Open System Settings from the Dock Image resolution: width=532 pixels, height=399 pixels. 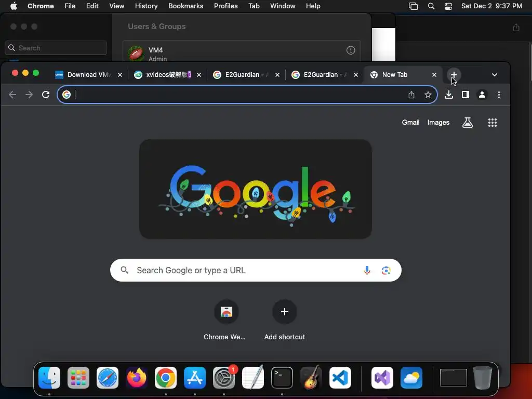[x=224, y=378]
